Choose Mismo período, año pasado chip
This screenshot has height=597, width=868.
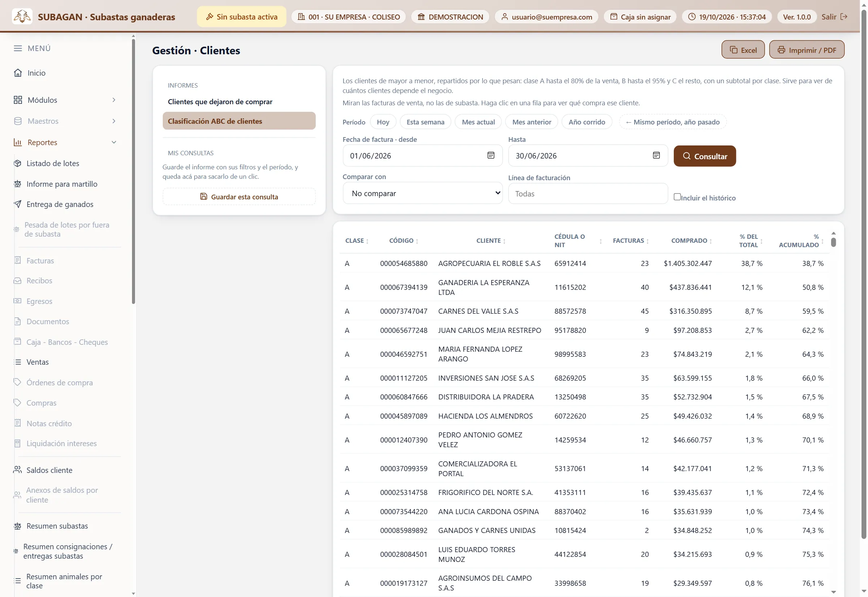[x=672, y=122]
